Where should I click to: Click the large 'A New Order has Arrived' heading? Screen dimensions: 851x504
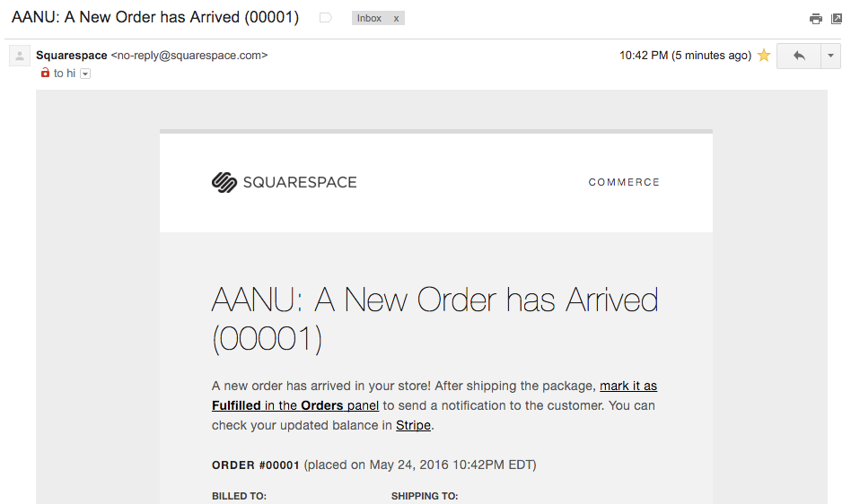pyautogui.click(x=434, y=320)
